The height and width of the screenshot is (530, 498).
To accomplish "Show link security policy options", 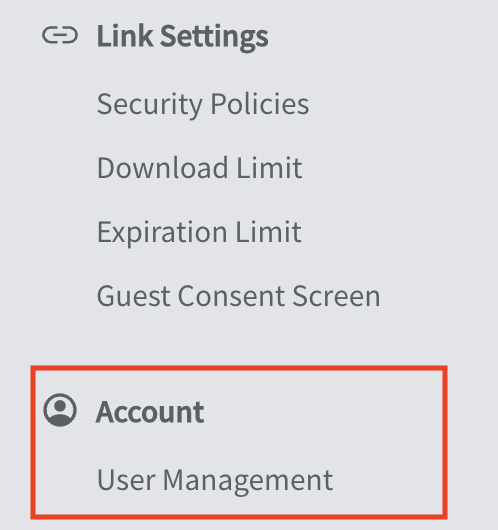I will pyautogui.click(x=203, y=104).
